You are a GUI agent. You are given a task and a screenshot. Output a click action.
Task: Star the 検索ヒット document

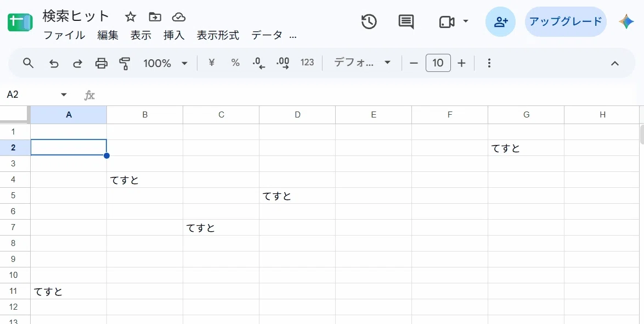point(130,17)
